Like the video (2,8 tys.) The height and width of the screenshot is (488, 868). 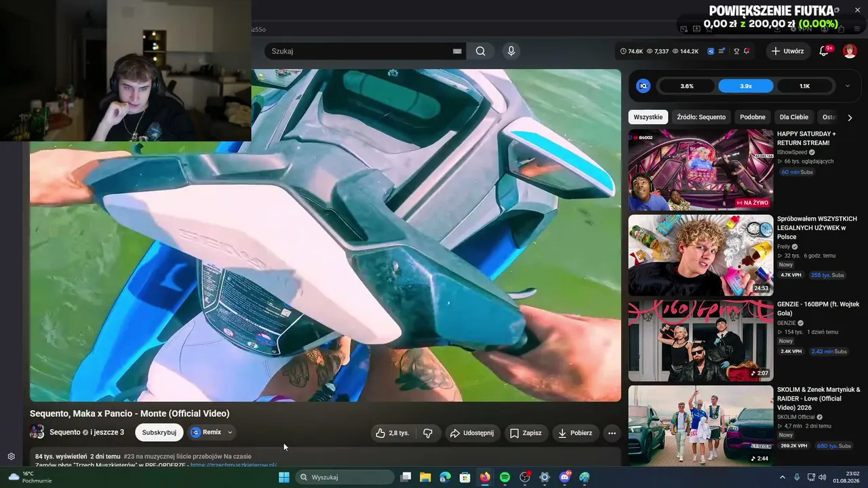coord(393,433)
